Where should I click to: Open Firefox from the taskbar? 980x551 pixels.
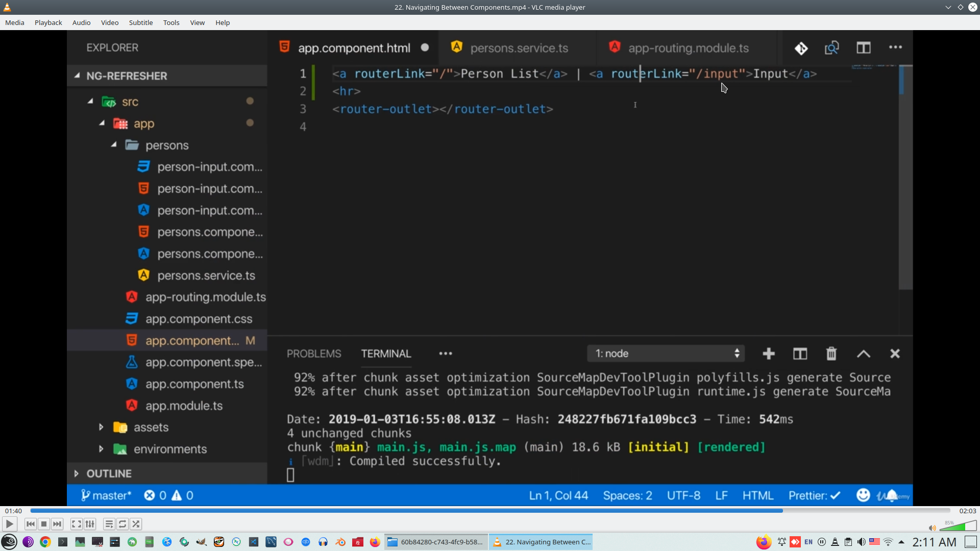(x=375, y=542)
